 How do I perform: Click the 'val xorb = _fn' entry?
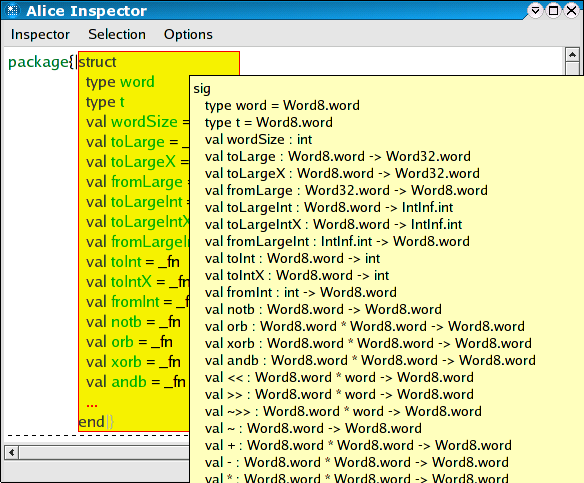coord(133,362)
